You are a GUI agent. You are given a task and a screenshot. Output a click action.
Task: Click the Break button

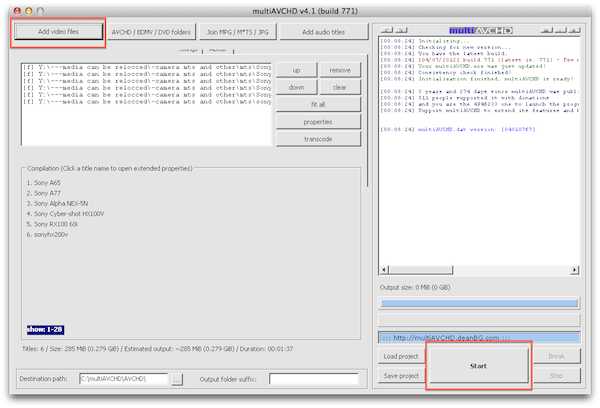pyautogui.click(x=556, y=356)
